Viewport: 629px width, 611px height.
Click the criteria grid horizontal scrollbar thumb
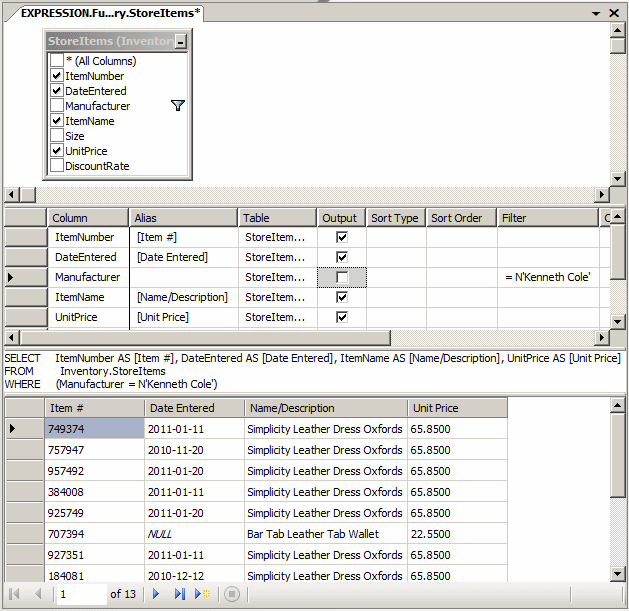(205, 338)
